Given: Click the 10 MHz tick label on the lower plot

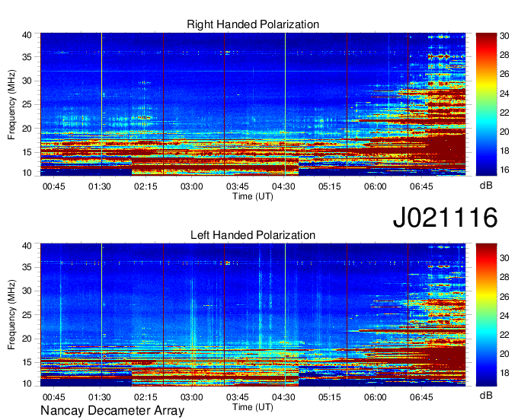Looking at the screenshot, I should pyautogui.click(x=27, y=383).
